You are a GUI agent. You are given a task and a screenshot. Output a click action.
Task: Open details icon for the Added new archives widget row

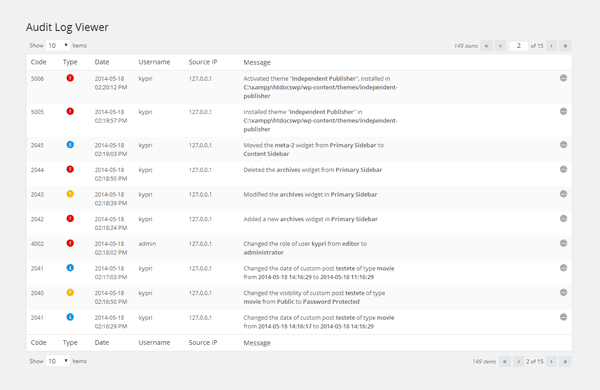(x=563, y=219)
